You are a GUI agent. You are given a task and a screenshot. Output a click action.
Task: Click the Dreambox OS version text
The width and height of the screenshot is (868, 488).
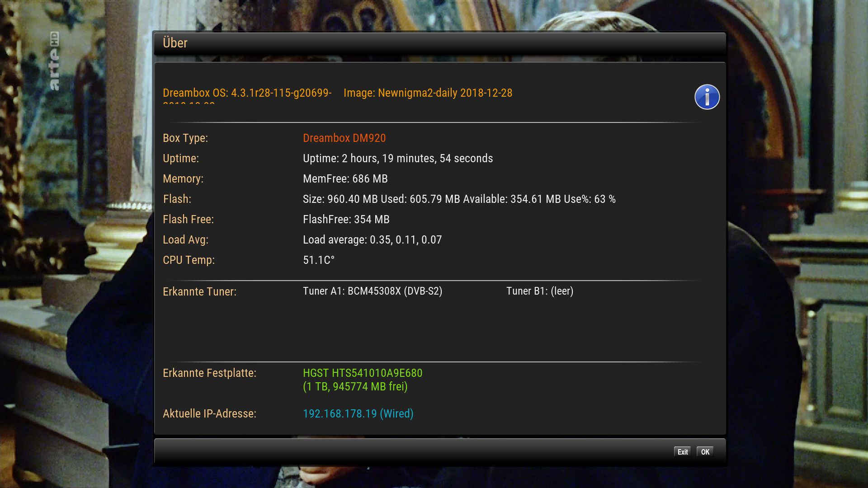(x=247, y=93)
